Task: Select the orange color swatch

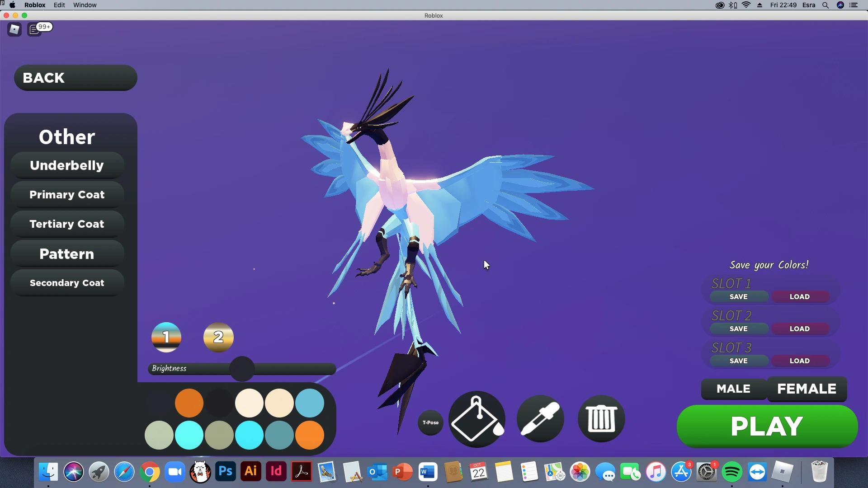Action: 189,403
